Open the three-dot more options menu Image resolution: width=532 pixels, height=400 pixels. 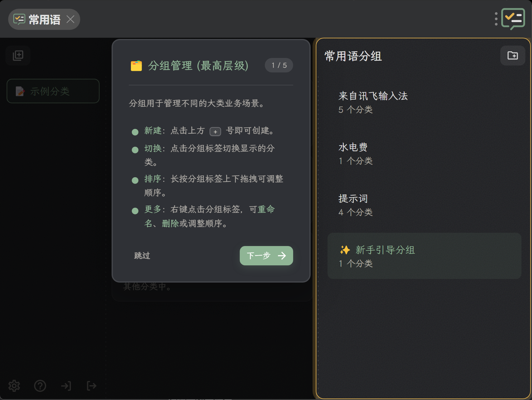(496, 19)
